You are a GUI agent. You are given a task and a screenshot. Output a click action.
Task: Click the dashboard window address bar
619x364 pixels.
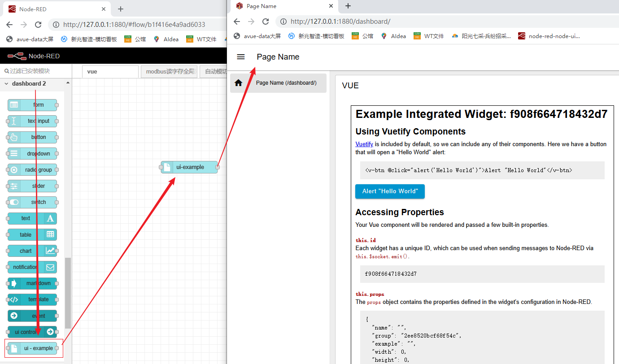coord(446,22)
